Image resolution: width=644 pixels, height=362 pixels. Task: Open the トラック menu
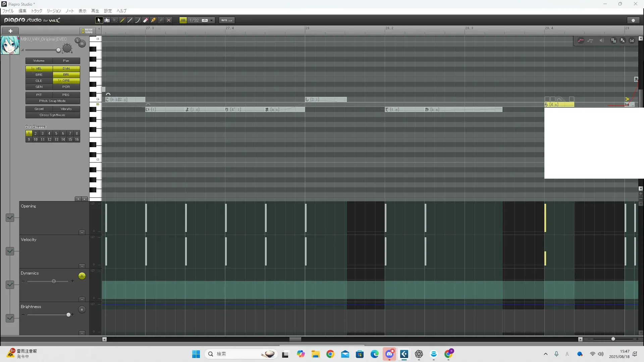(x=37, y=11)
